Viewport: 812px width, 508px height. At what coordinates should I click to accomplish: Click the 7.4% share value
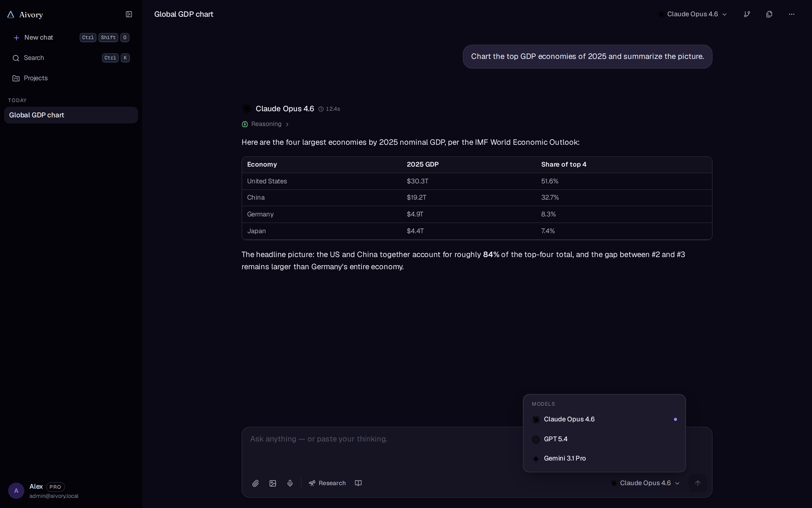pyautogui.click(x=548, y=231)
